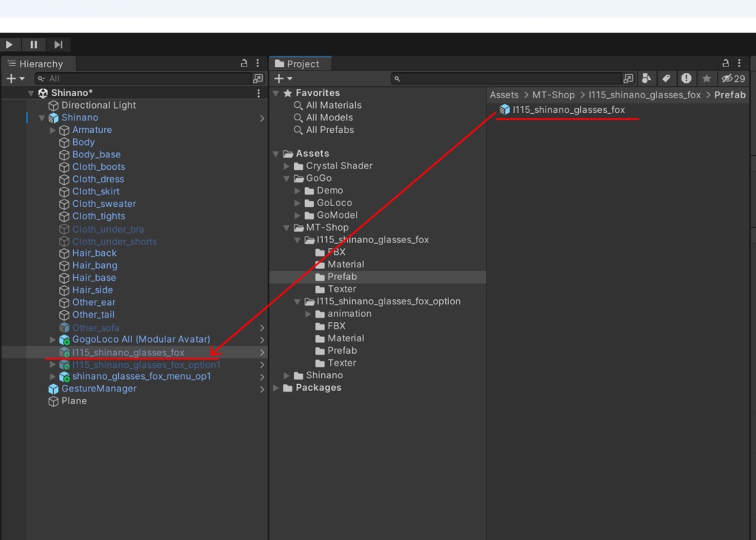The image size is (756, 540).
Task: Click the I115_shinano_glasses_fox breadcrumb
Action: [x=644, y=95]
